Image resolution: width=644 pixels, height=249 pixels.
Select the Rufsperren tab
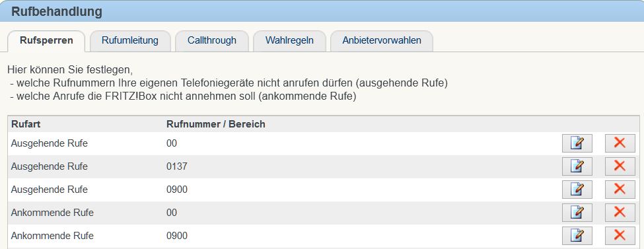click(x=46, y=41)
